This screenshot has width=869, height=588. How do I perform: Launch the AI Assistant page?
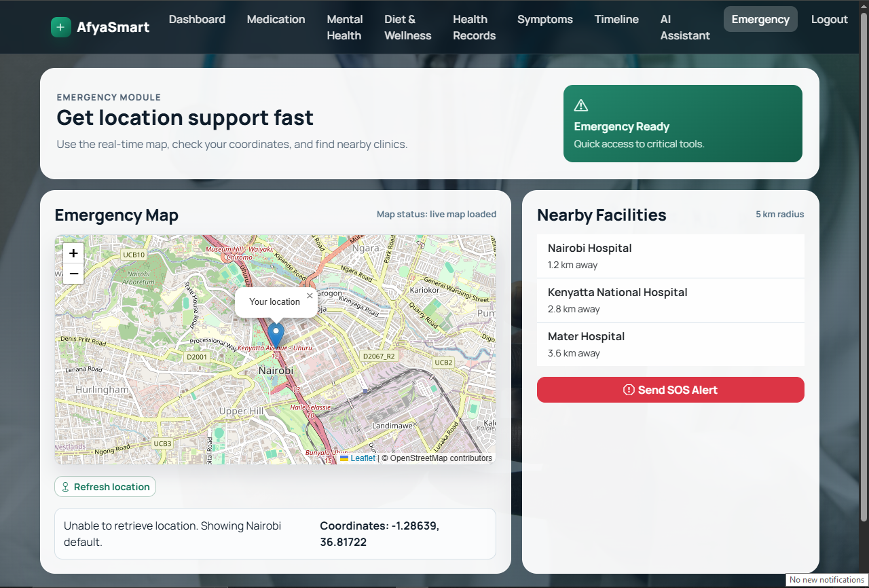pos(685,27)
